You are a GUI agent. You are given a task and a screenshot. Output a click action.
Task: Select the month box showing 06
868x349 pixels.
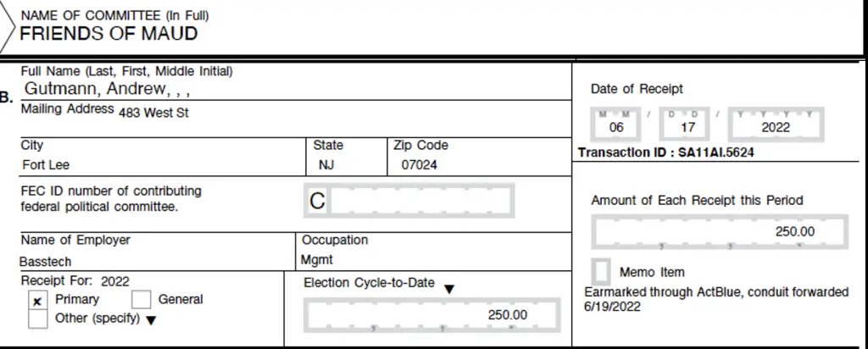[616, 125]
